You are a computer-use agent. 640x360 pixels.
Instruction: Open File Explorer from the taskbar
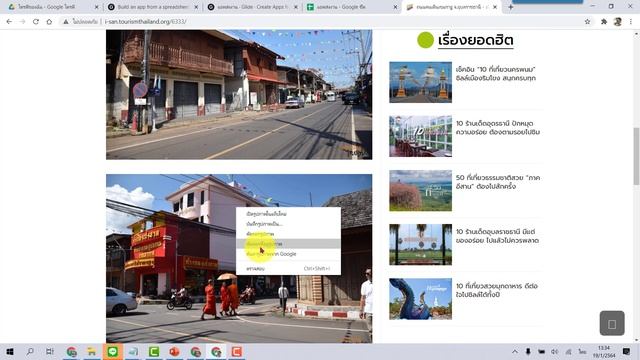coord(92,351)
